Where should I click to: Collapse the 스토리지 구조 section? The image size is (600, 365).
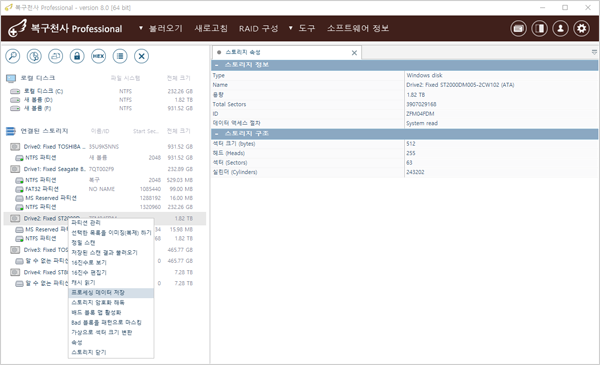217,134
